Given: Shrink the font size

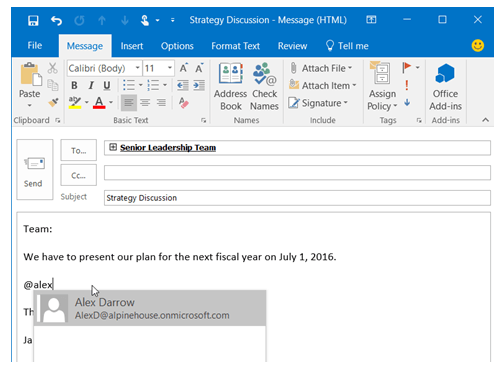Looking at the screenshot, I should (199, 68).
